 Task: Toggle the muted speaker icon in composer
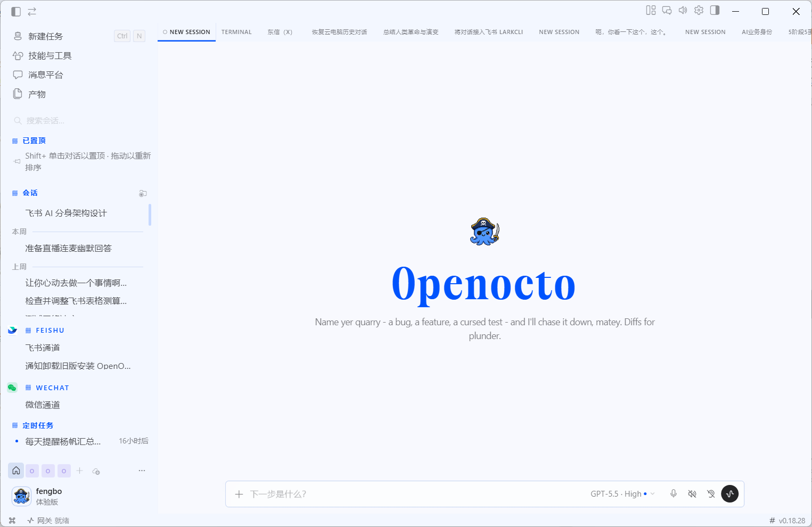(x=692, y=493)
